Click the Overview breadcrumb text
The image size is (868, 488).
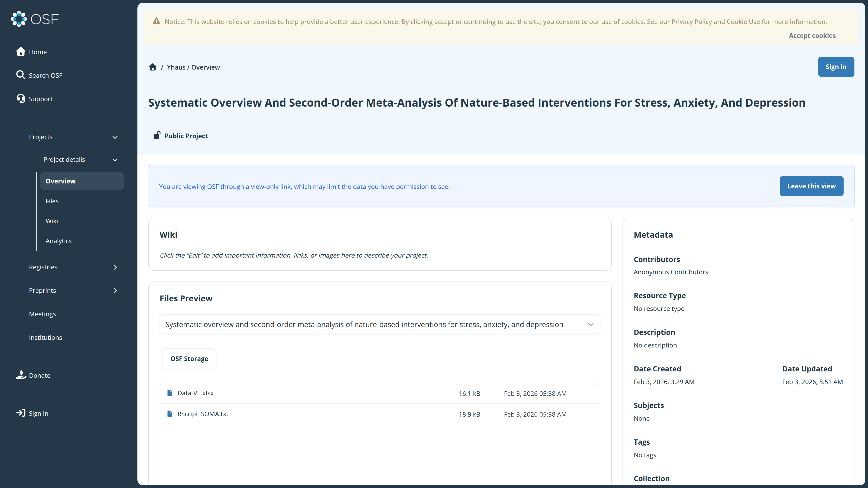click(205, 67)
